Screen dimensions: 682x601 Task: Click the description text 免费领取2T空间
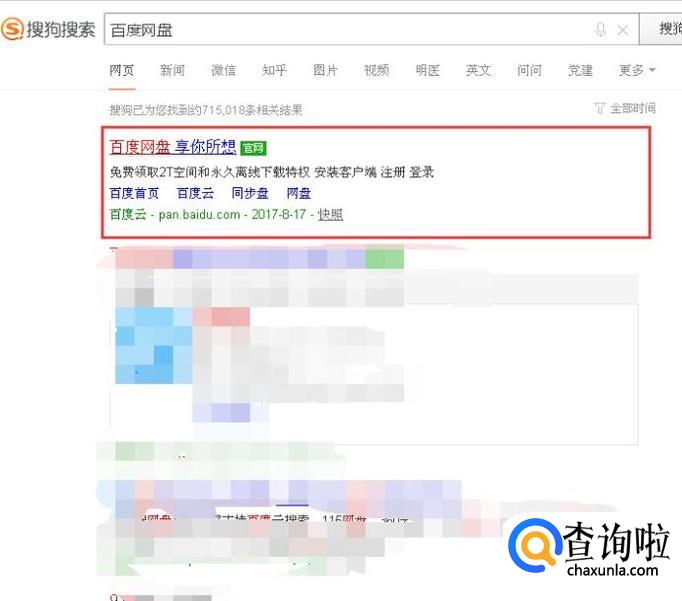click(x=153, y=172)
